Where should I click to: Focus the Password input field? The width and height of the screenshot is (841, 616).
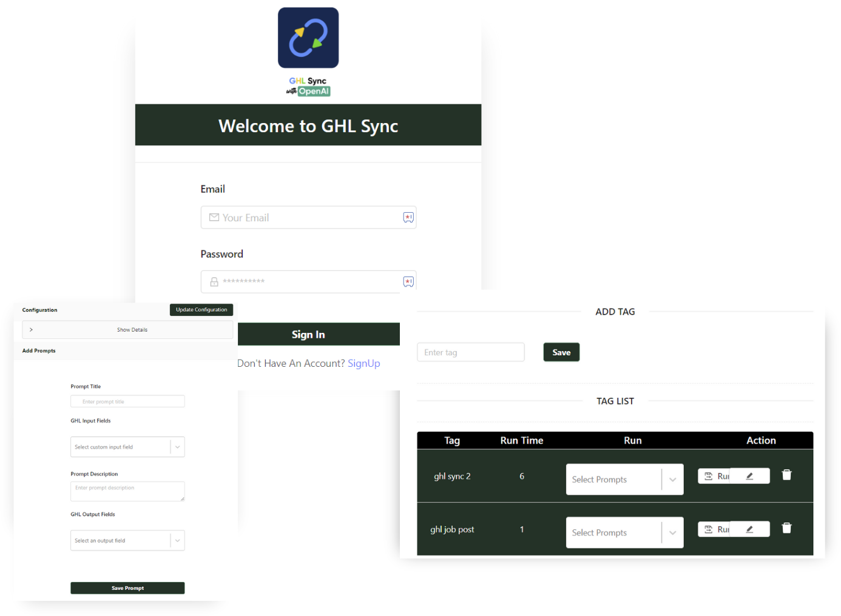pyautogui.click(x=308, y=282)
